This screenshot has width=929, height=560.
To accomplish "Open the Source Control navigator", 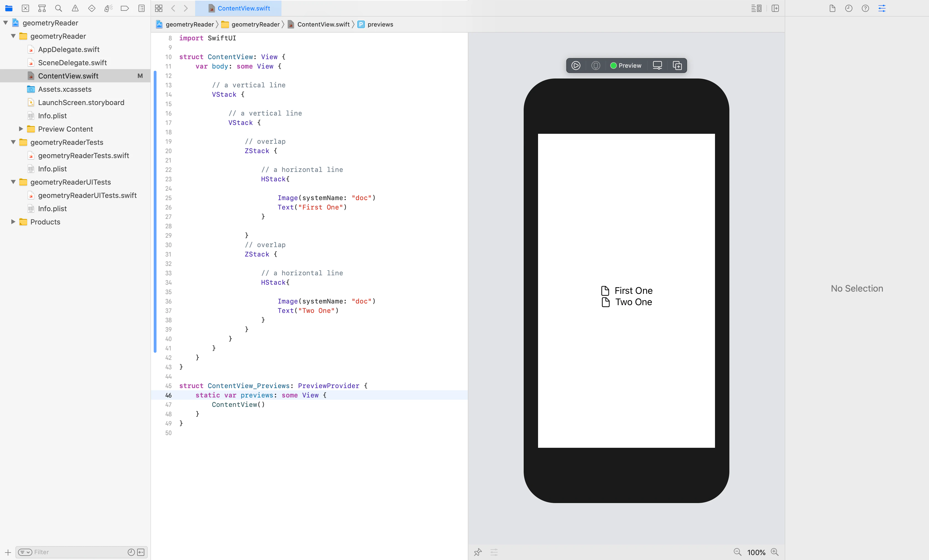I will coord(25,8).
